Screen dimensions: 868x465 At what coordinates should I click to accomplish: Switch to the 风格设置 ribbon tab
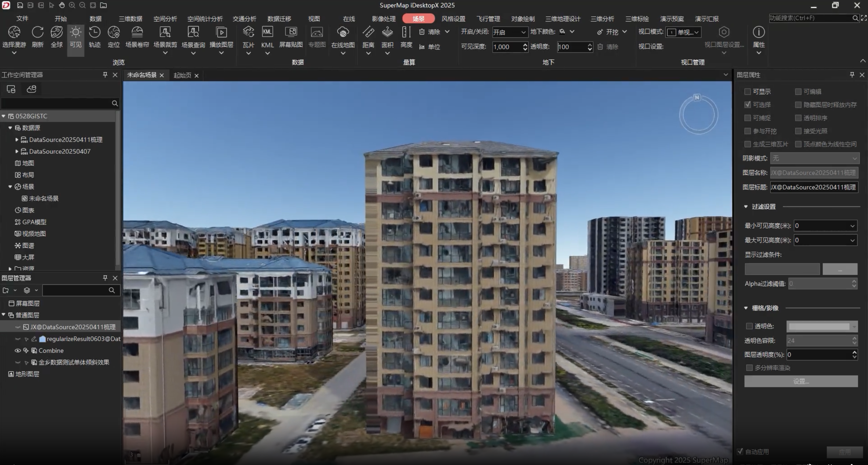tap(453, 19)
